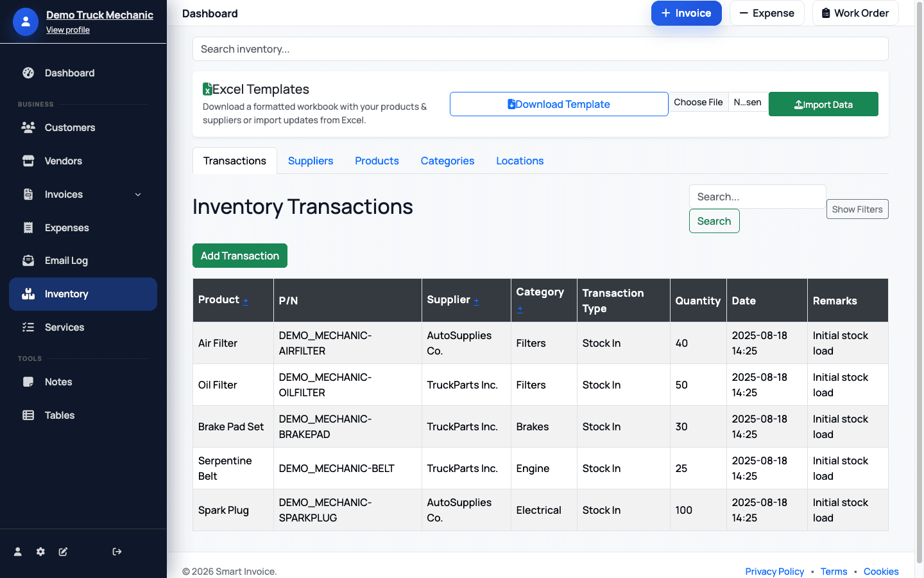Open the Vendors page

coord(83,161)
